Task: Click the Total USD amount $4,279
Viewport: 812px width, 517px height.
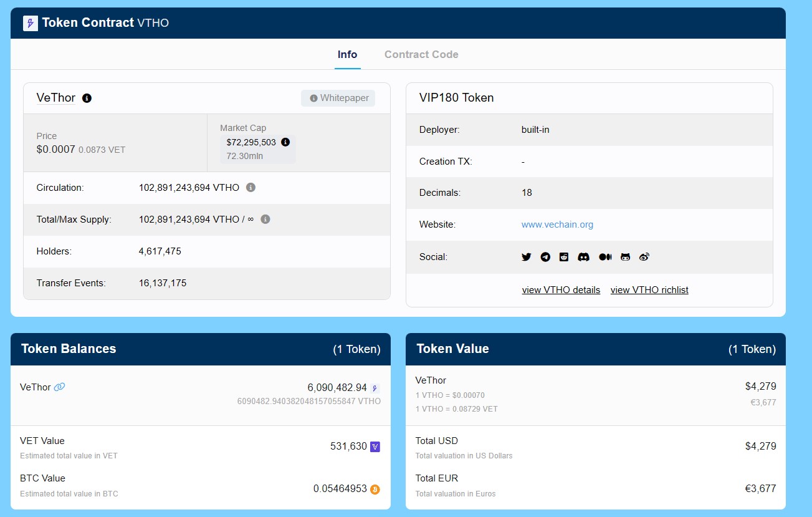Action: (x=761, y=447)
